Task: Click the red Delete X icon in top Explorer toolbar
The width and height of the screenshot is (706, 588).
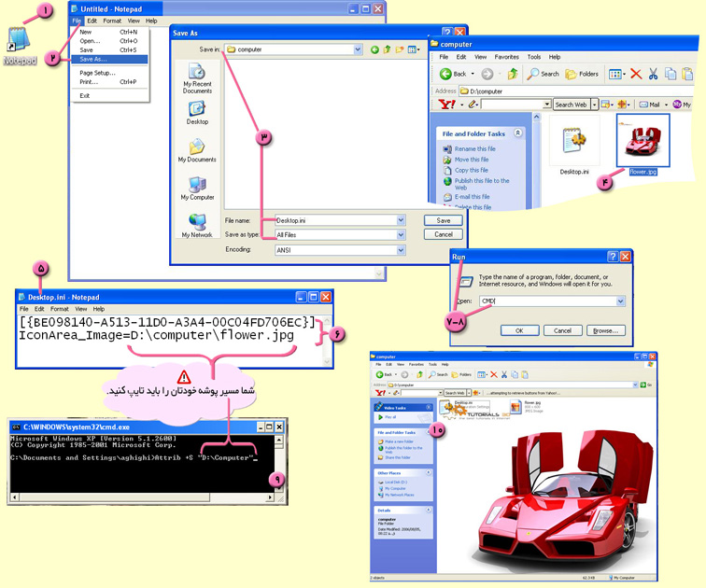Action: (636, 74)
